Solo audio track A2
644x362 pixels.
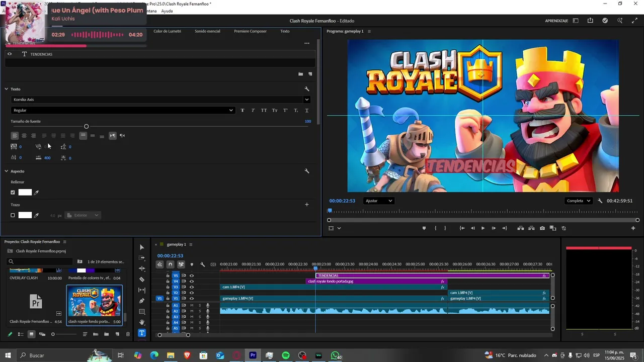[199, 311]
